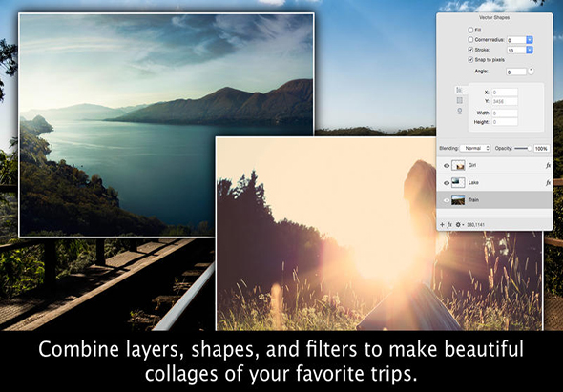Disable the Stroke checkbox

point(470,50)
